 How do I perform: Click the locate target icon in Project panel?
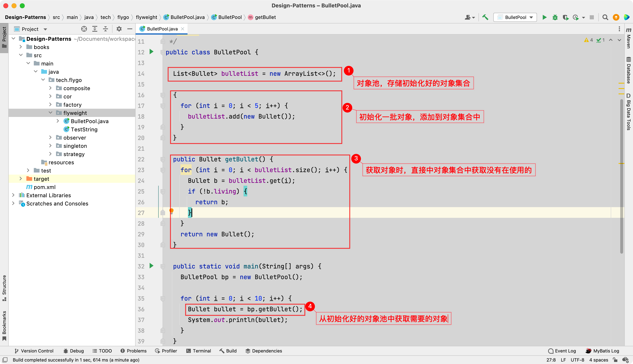(x=84, y=29)
